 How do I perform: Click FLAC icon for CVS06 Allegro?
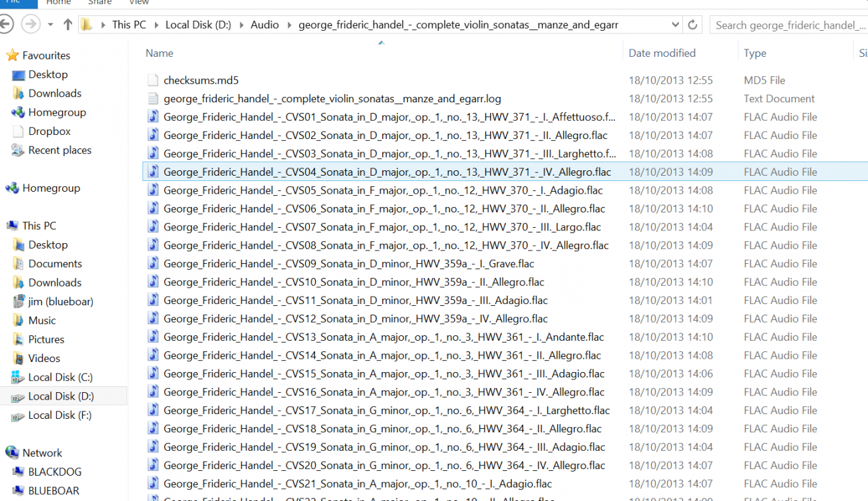click(154, 208)
